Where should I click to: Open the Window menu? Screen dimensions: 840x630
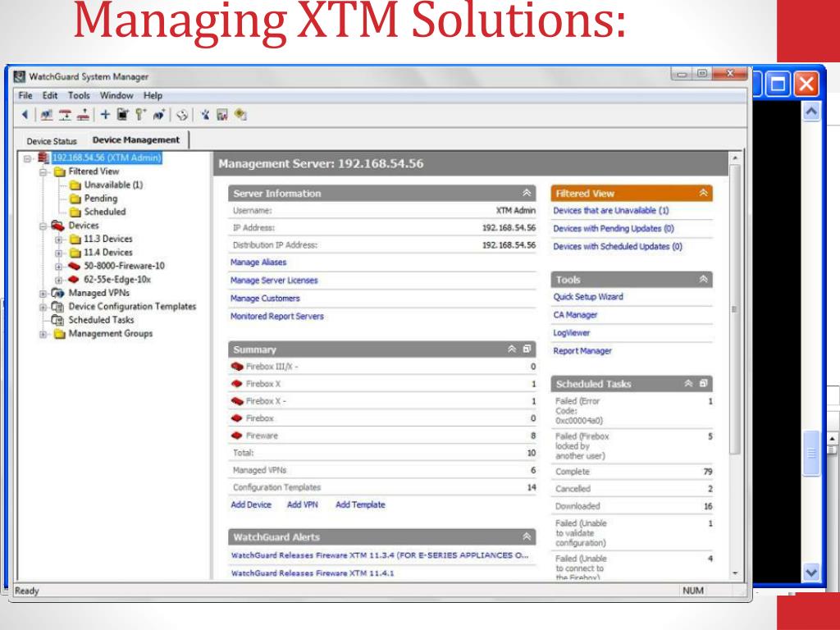(116, 95)
